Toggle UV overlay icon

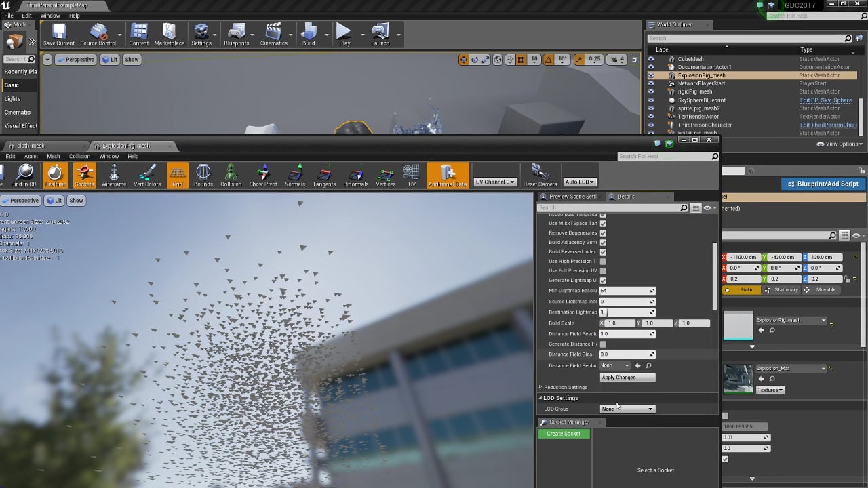point(412,176)
